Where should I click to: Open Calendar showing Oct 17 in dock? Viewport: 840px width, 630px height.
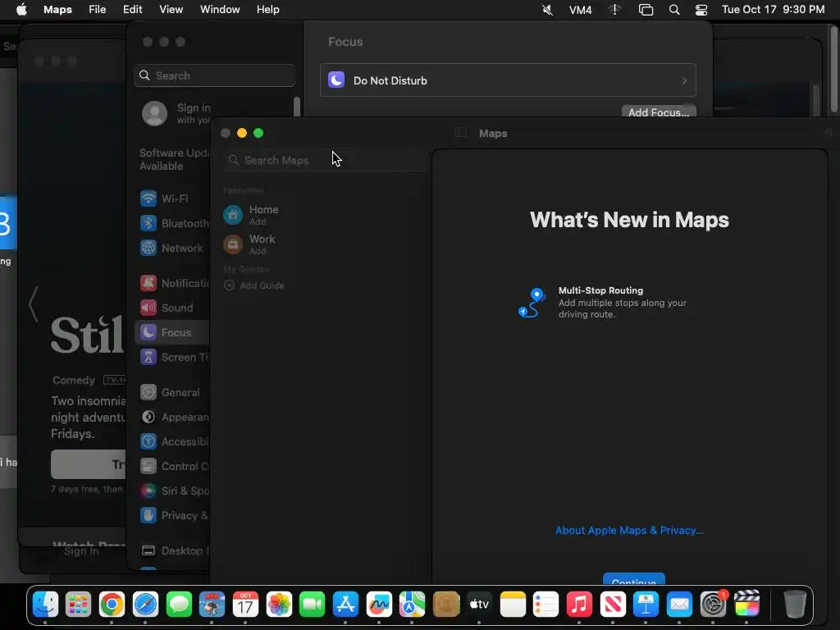(245, 605)
